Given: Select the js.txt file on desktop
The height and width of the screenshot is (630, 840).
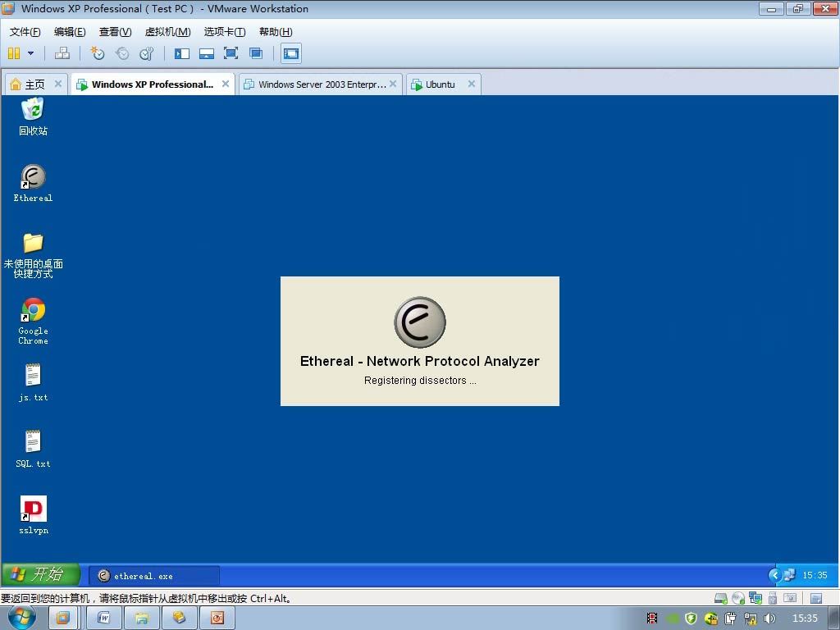Looking at the screenshot, I should [33, 382].
